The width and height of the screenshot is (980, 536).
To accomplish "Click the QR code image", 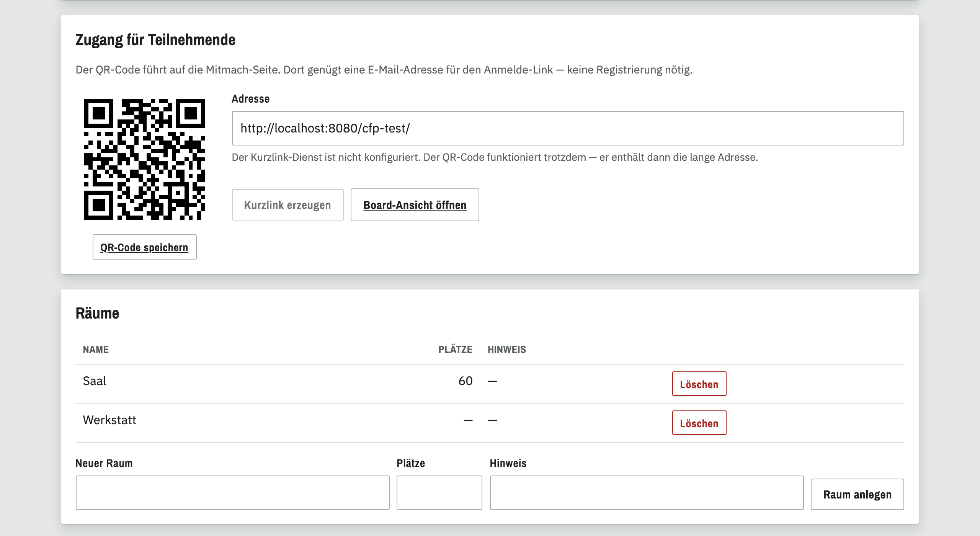I will (145, 159).
